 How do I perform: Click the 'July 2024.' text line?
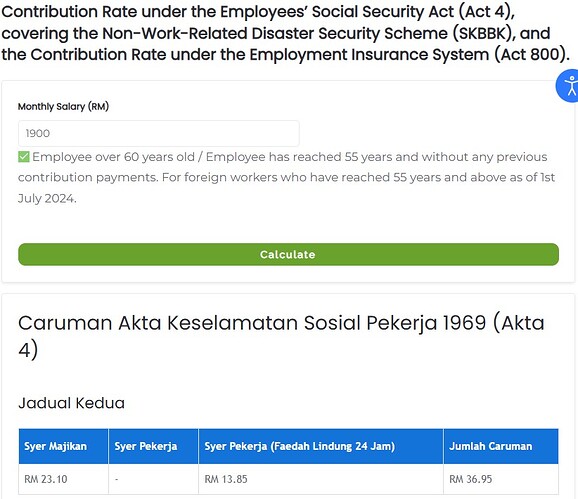[47, 199]
